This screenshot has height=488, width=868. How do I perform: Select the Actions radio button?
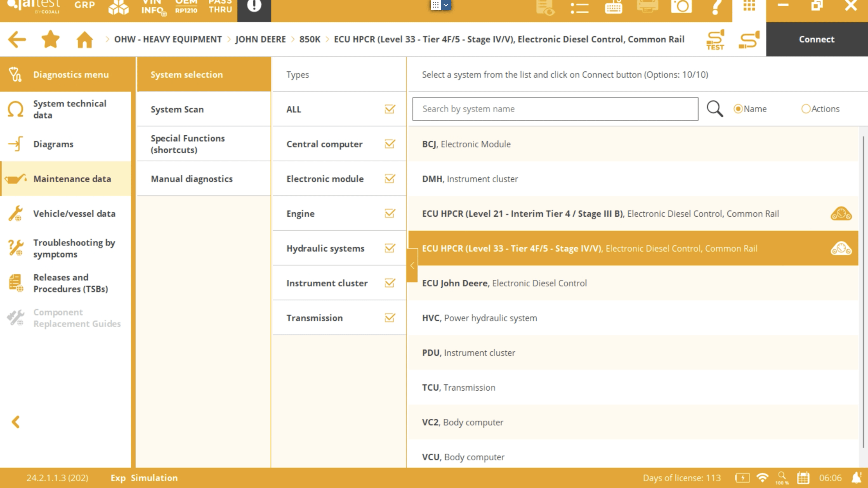806,109
